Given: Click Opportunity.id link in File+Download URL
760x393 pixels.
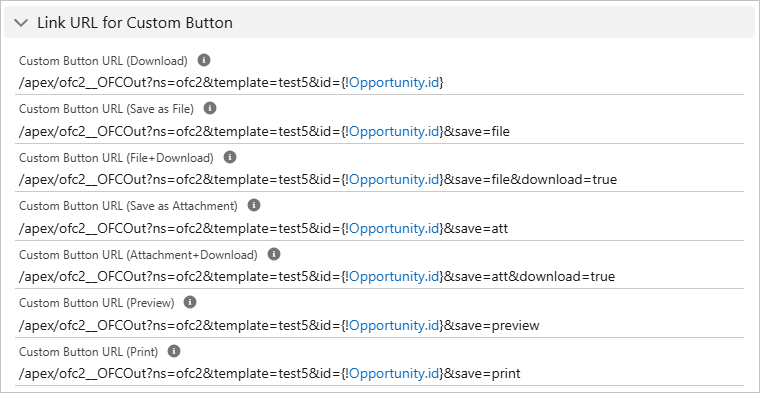Looking at the screenshot, I should 395,180.
